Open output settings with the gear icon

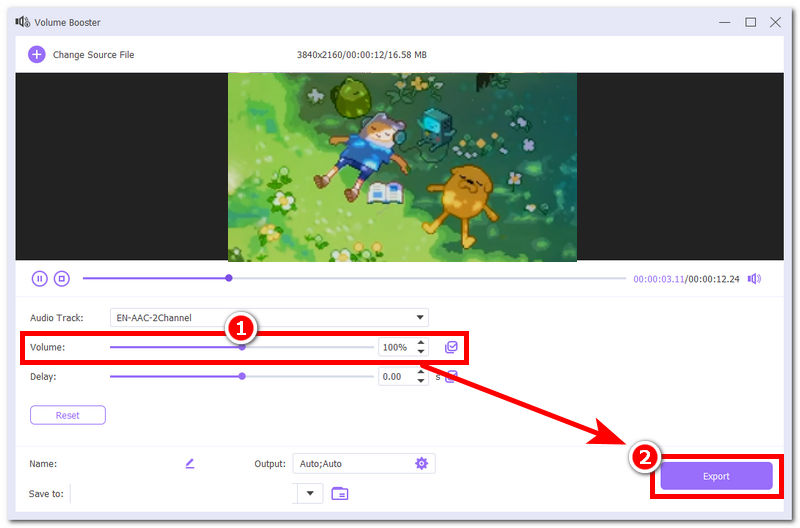click(x=421, y=464)
